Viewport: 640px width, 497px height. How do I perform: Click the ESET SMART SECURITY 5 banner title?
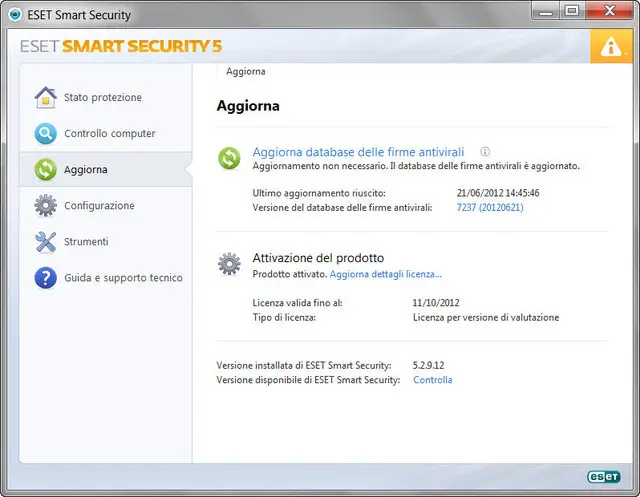tap(121, 46)
